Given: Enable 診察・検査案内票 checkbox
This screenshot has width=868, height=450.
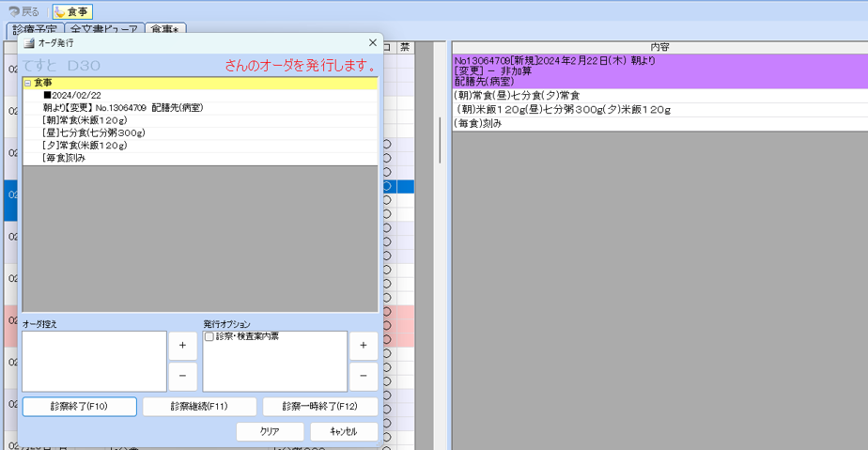Looking at the screenshot, I should tap(209, 336).
